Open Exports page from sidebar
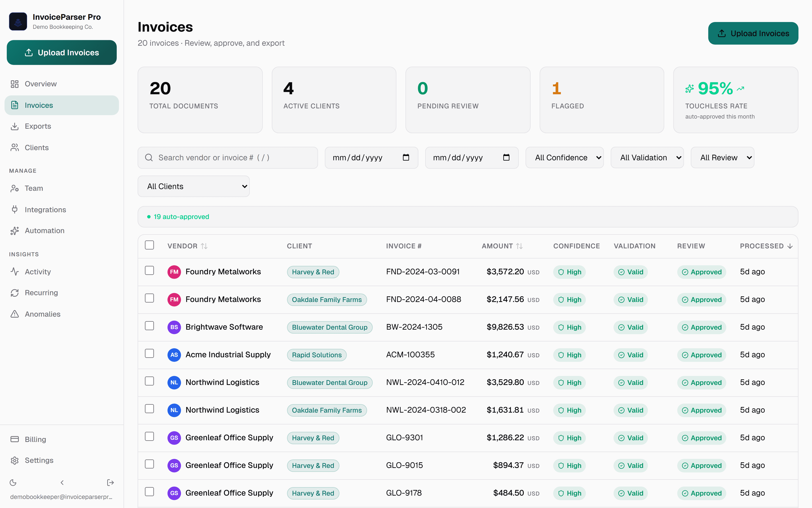 click(x=62, y=126)
